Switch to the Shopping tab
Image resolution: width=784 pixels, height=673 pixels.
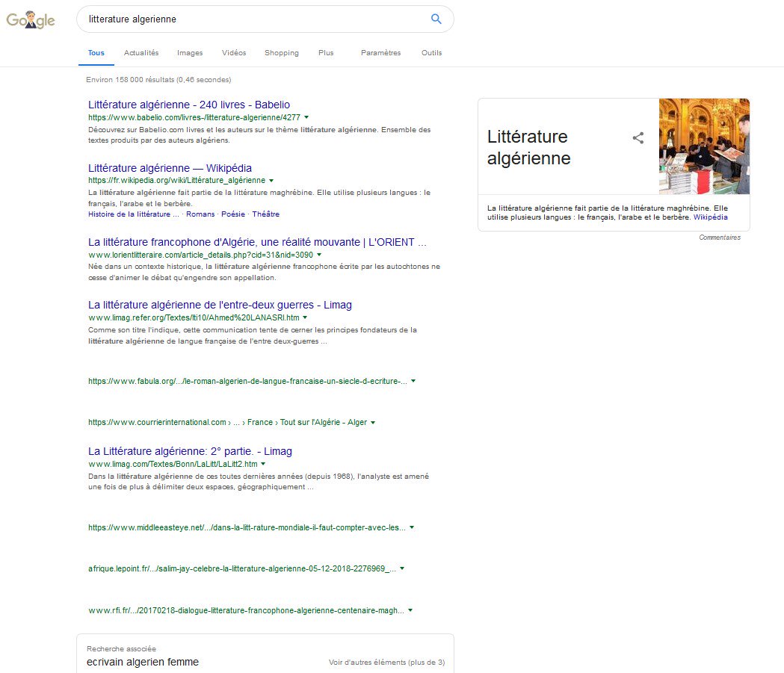tap(282, 53)
